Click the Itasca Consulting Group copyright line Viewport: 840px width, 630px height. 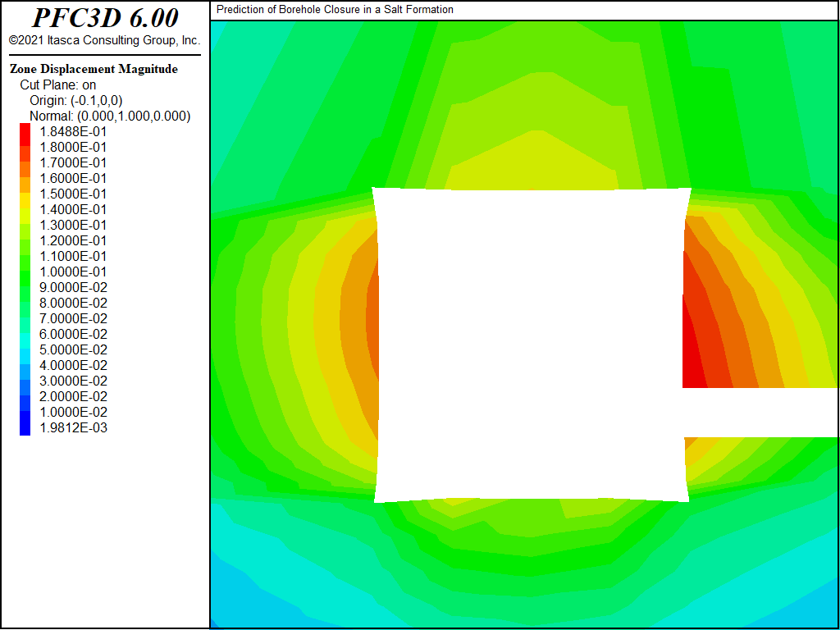click(x=104, y=40)
